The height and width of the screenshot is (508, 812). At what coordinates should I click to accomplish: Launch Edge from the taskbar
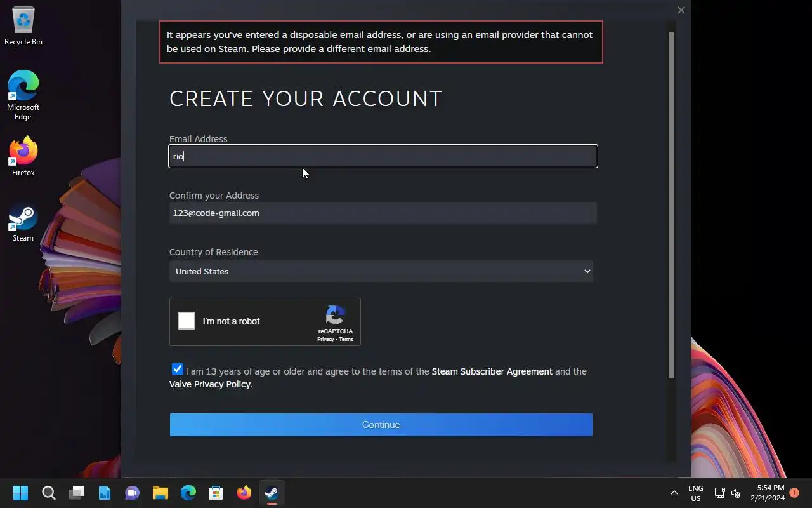click(188, 493)
